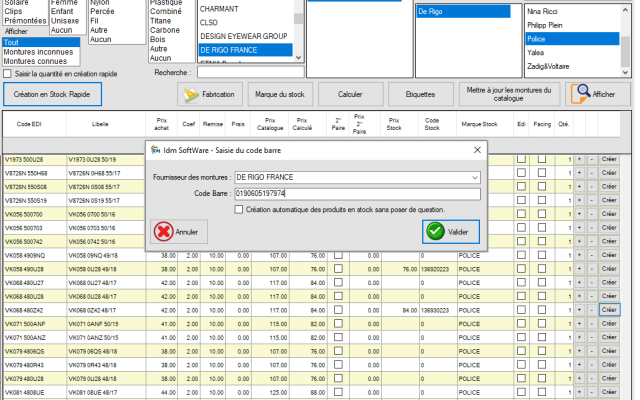Click the Prix Catalogue column header

[270, 124]
